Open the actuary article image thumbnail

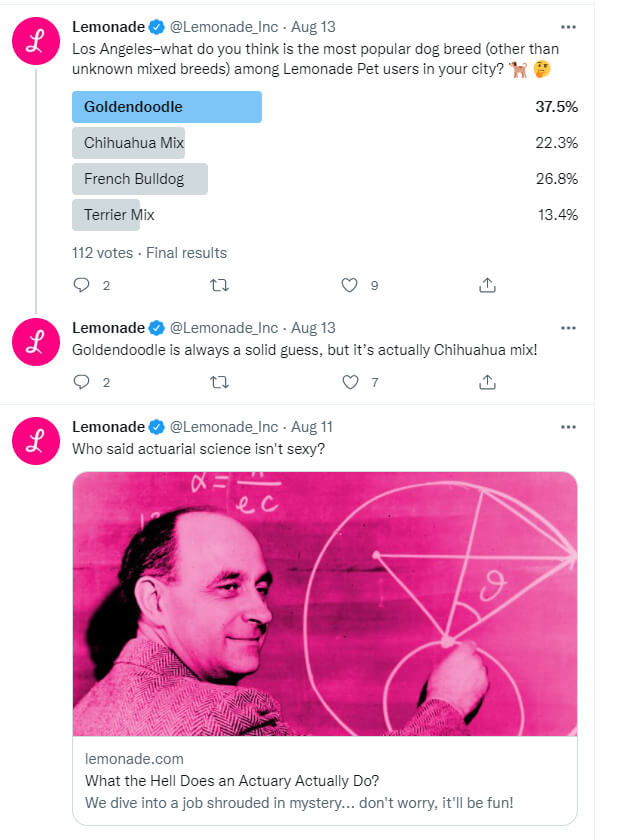tap(325, 603)
